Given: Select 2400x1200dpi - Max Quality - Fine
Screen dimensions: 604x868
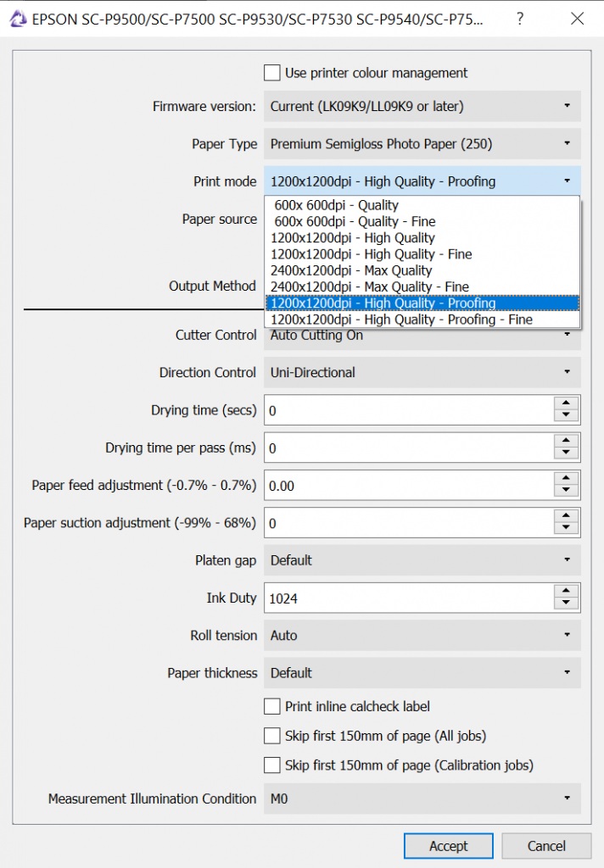Looking at the screenshot, I should [x=422, y=287].
